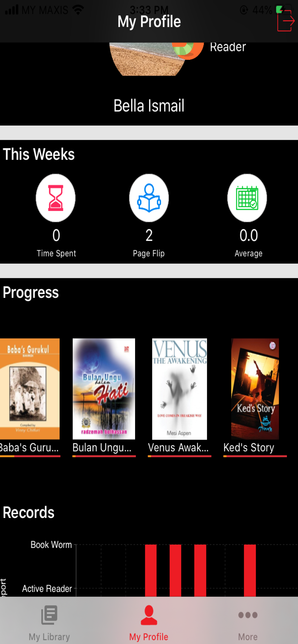298x644 pixels.
Task: Tap the Ked's Story progress bar
Action: coord(255,456)
